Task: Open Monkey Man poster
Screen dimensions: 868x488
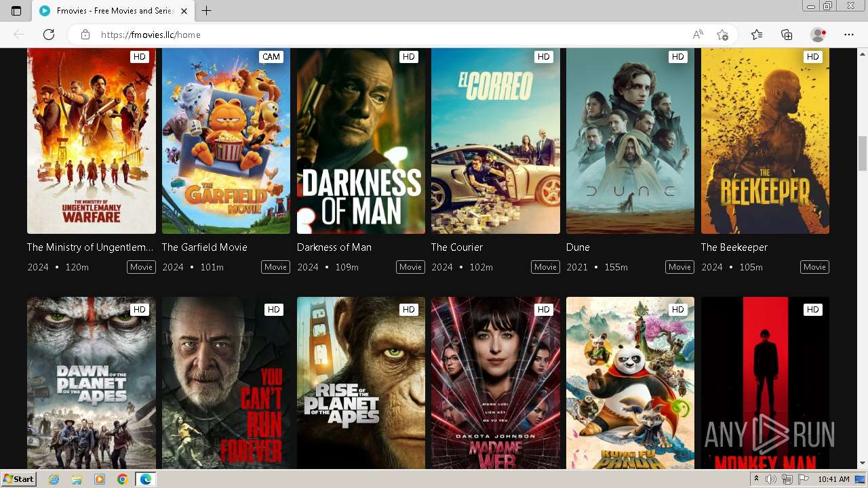Action: [x=765, y=383]
